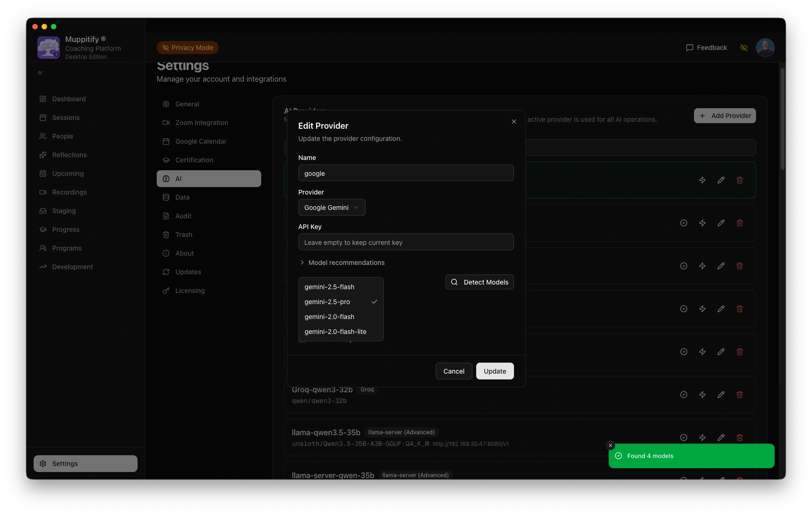812x514 pixels.
Task: Click the edit pencil icon for llama-qwen3.5-35b
Action: [721, 438]
